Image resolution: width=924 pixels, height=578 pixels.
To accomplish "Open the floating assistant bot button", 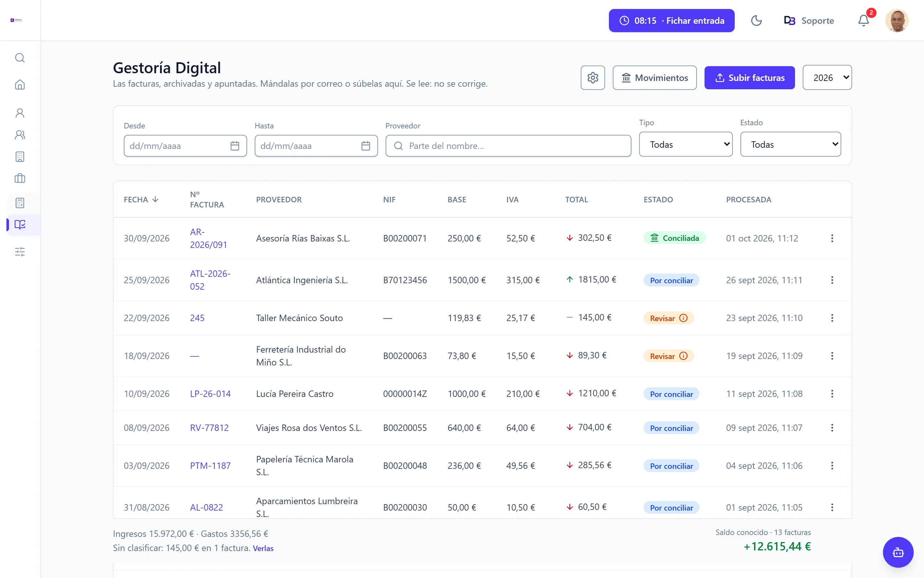I will point(898,552).
